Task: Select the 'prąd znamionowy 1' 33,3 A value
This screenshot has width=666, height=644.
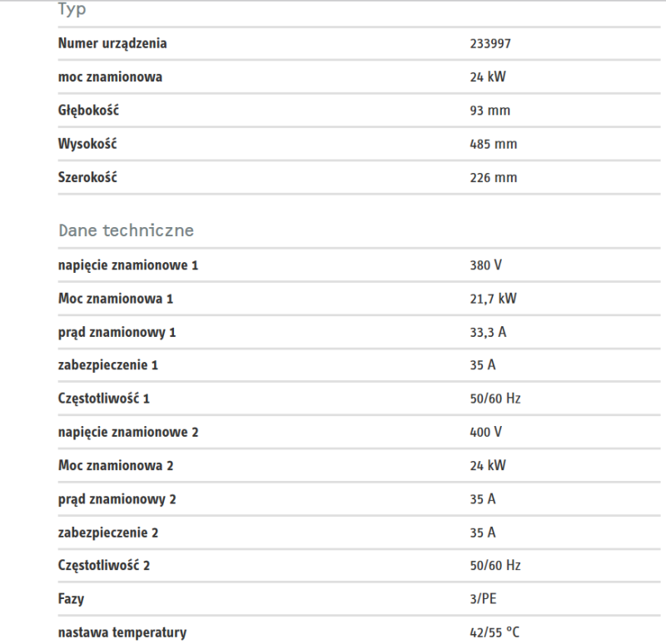Action: click(488, 332)
